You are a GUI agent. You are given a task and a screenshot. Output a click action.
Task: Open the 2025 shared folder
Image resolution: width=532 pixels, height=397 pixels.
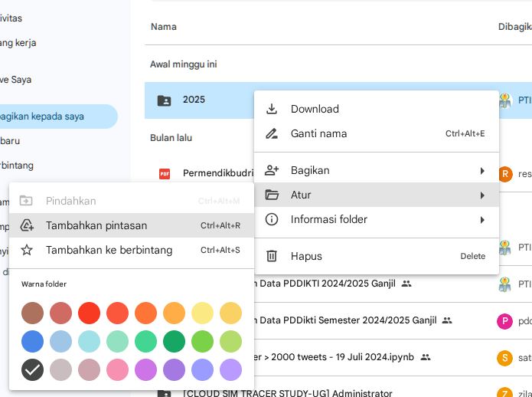pyautogui.click(x=194, y=100)
